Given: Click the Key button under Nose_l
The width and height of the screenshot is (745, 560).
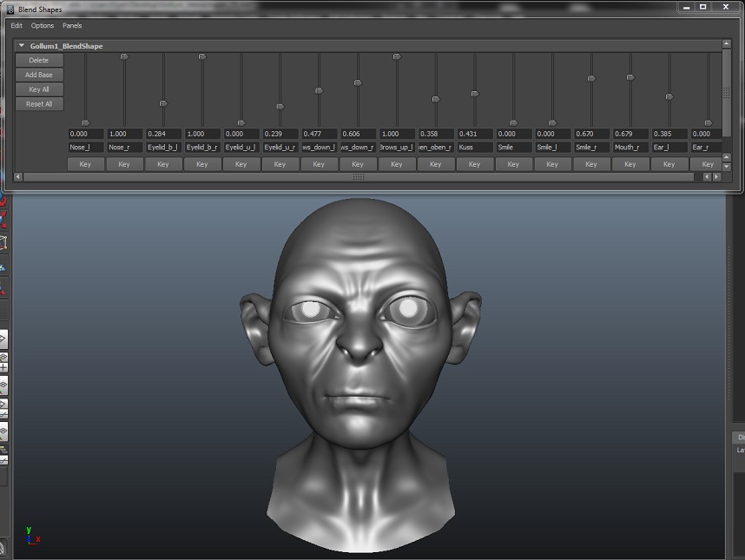Looking at the screenshot, I should coord(85,164).
